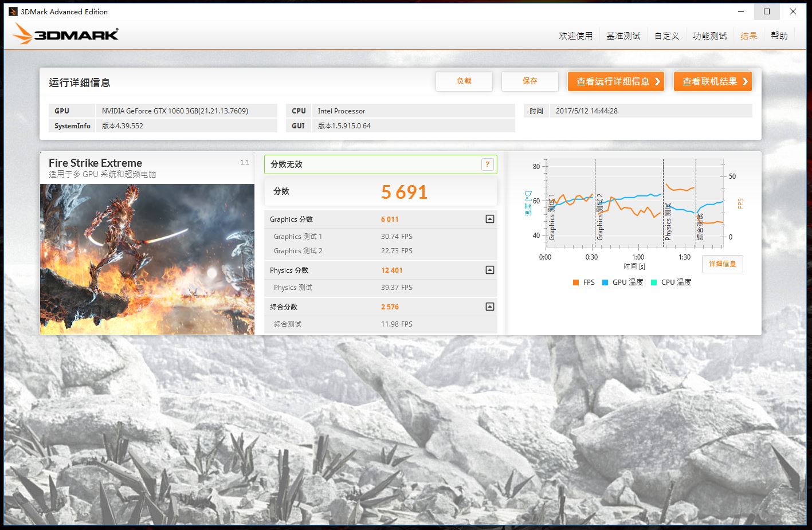This screenshot has width=812, height=530.
Task: Open the 功能测试 tab
Action: [709, 35]
